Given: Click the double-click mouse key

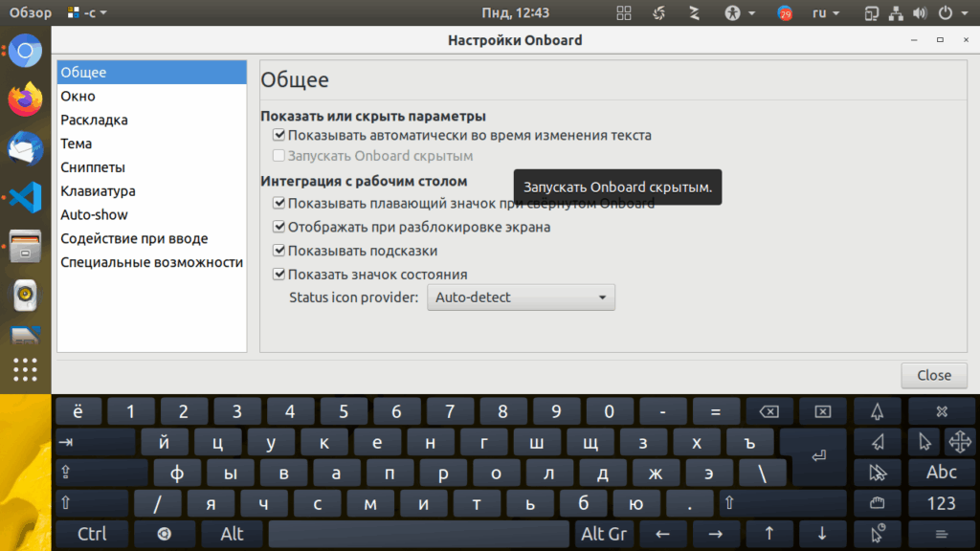Looking at the screenshot, I should coord(878,473).
